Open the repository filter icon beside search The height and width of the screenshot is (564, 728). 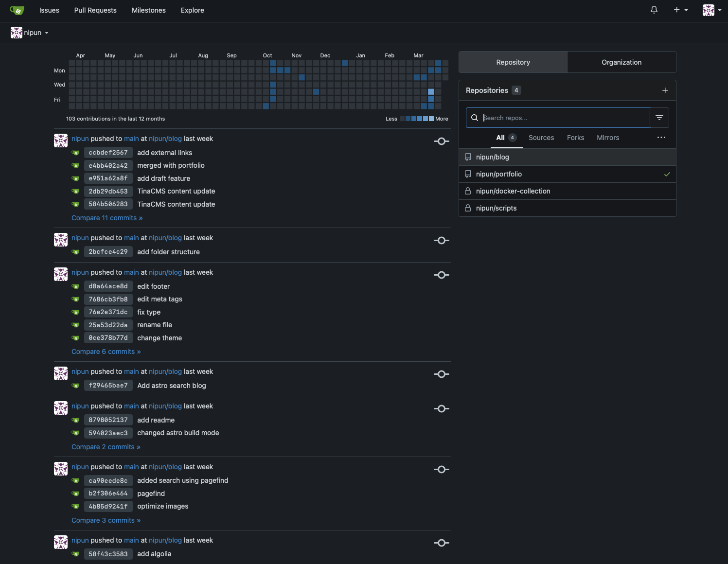coord(659,118)
